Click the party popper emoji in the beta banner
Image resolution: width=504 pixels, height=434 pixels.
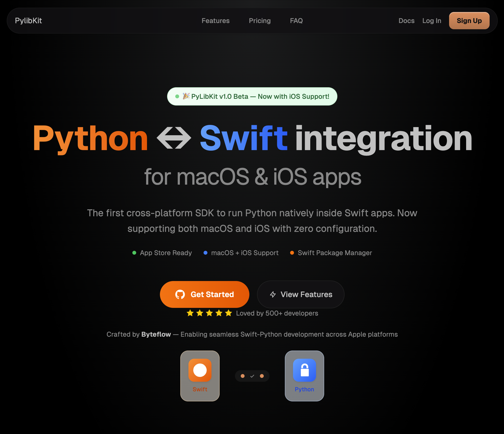tap(186, 96)
